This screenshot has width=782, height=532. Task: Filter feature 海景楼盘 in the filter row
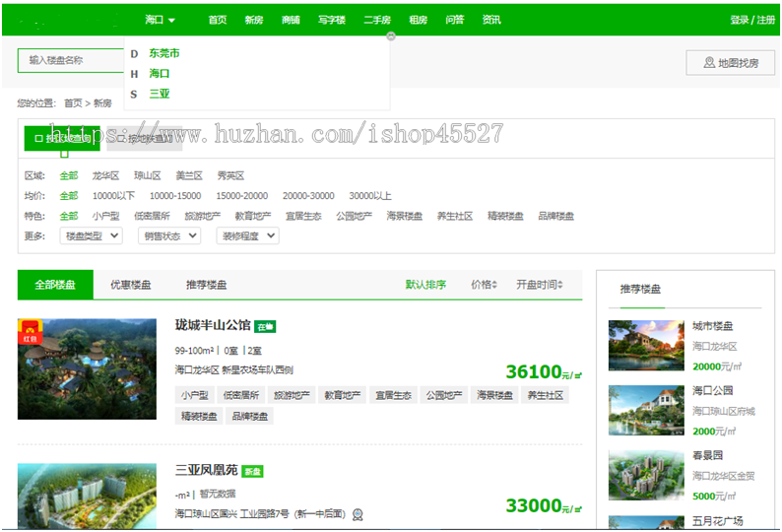(405, 216)
